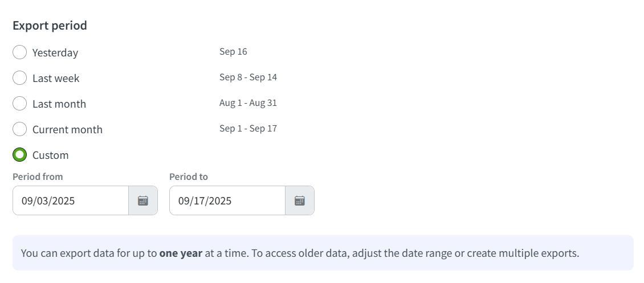Screen dimensions: 644x283
Task: Click the 'Current month' label text
Action: (x=67, y=129)
